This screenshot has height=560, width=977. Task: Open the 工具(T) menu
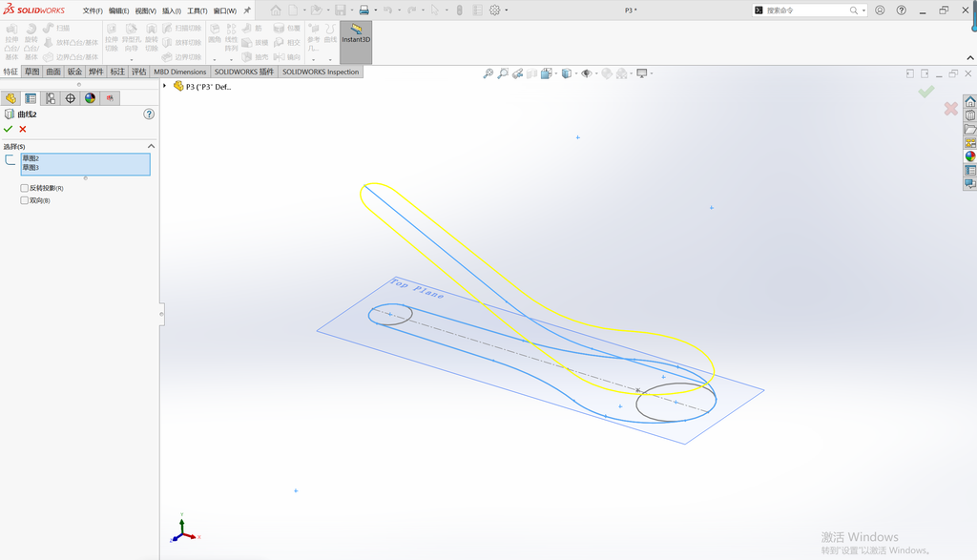click(197, 10)
